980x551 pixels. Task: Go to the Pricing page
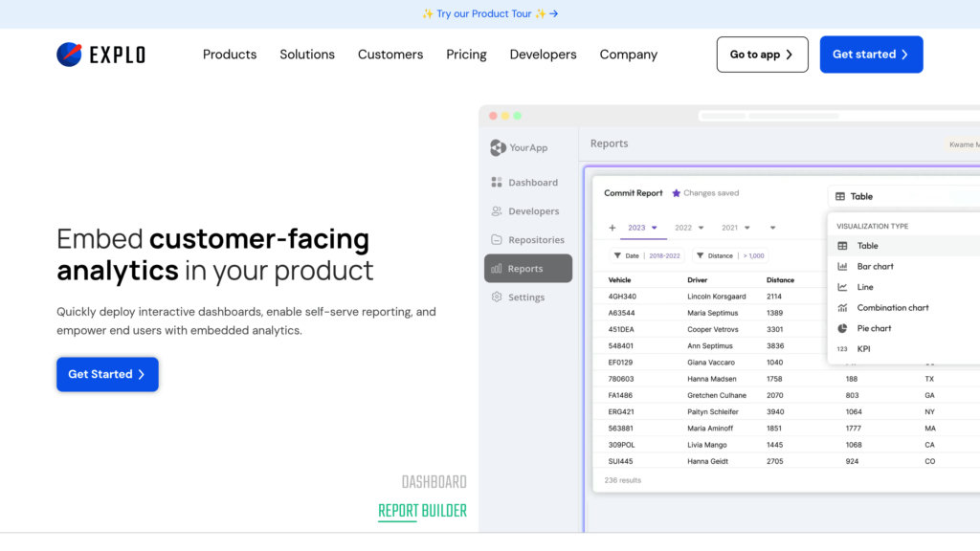coord(466,55)
